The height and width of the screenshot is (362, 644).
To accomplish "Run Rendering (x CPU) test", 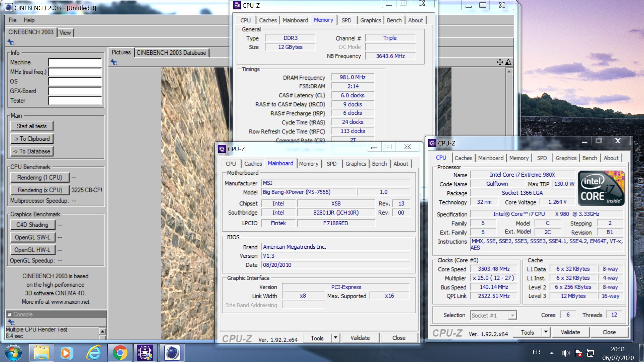I will (x=40, y=190).
